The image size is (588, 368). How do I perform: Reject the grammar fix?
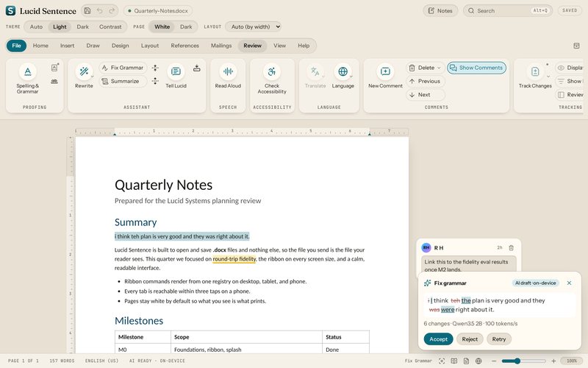[x=470, y=339]
